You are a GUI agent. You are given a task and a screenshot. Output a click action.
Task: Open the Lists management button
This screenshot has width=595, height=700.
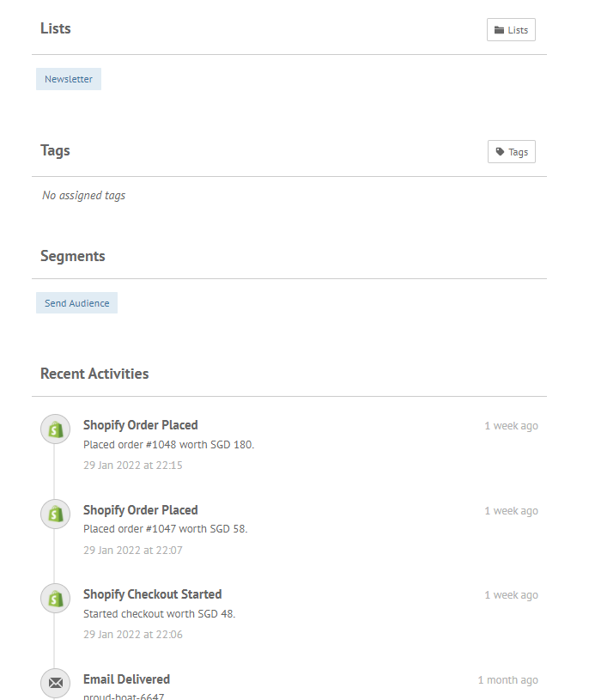pyautogui.click(x=510, y=28)
